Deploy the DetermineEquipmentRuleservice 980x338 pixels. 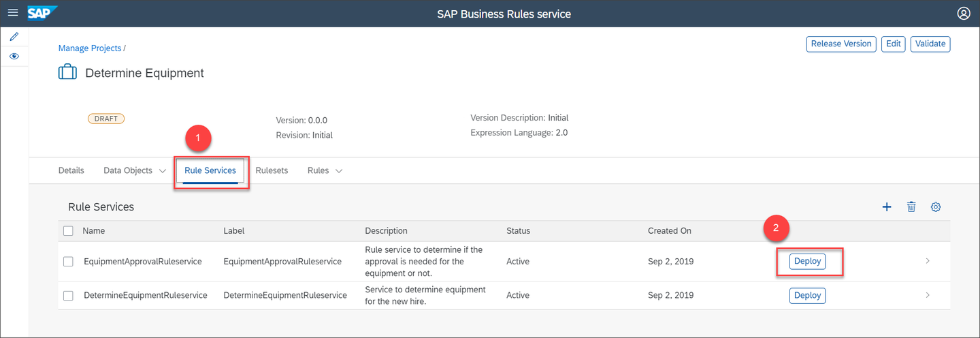coord(808,295)
